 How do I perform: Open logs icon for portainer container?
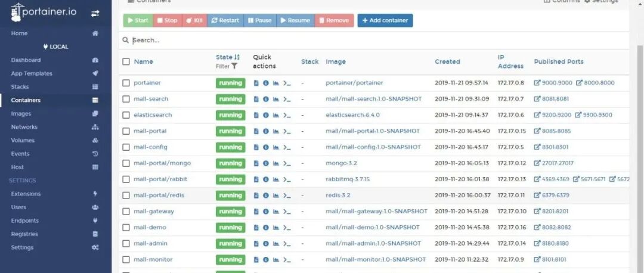point(256,83)
